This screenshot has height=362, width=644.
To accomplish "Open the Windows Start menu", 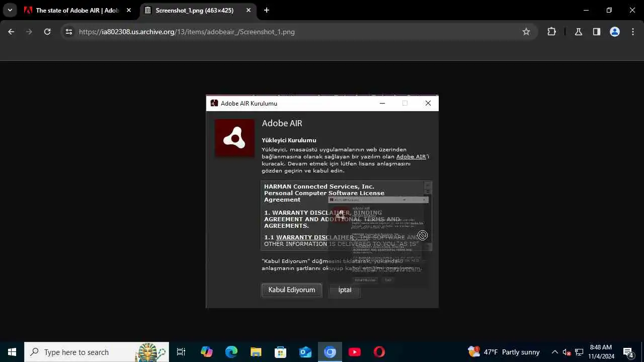I will 12,352.
